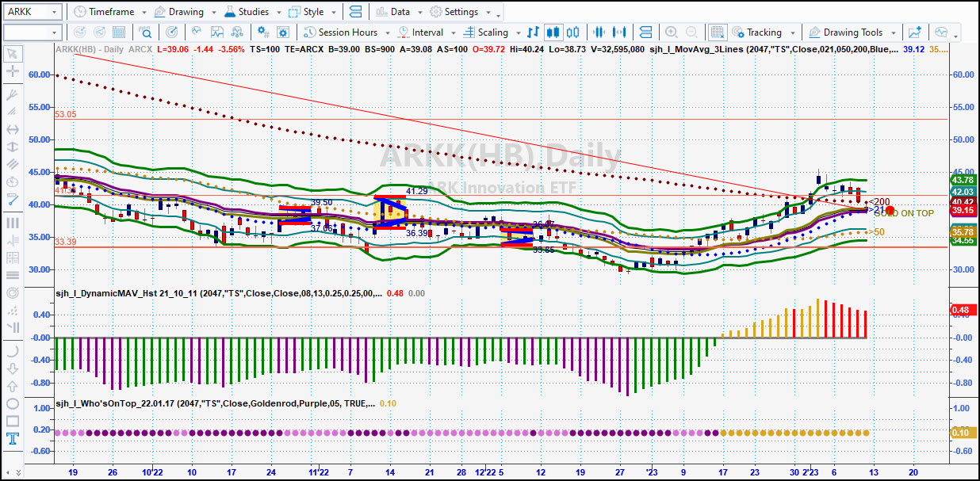The width and height of the screenshot is (980, 481).
Task: Expand the Scaling dropdown arrow
Action: coord(517,33)
